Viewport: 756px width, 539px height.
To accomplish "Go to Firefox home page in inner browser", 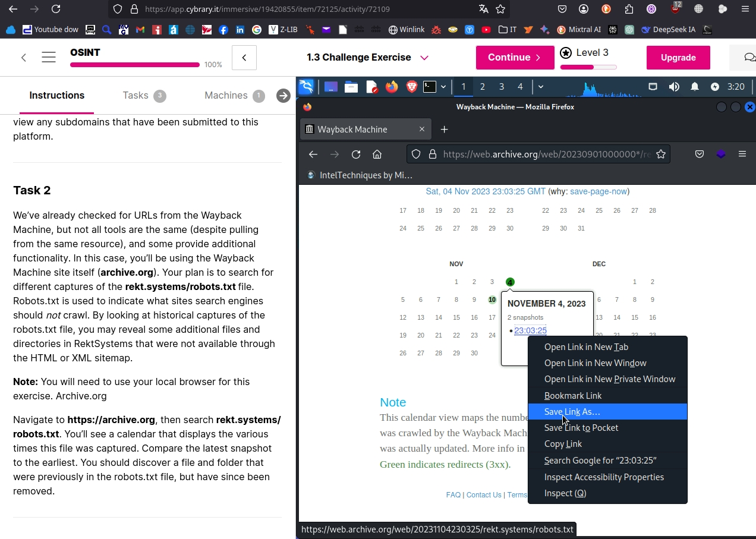I will click(x=377, y=155).
